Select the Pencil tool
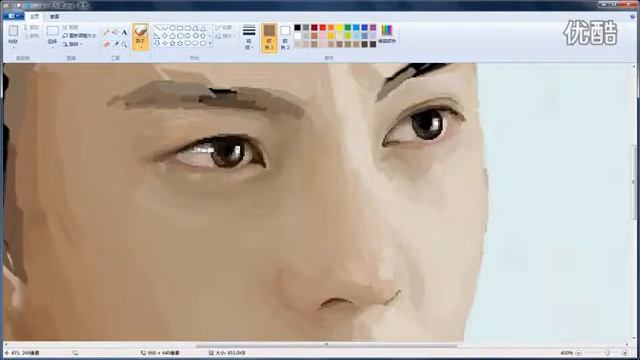 [107, 32]
